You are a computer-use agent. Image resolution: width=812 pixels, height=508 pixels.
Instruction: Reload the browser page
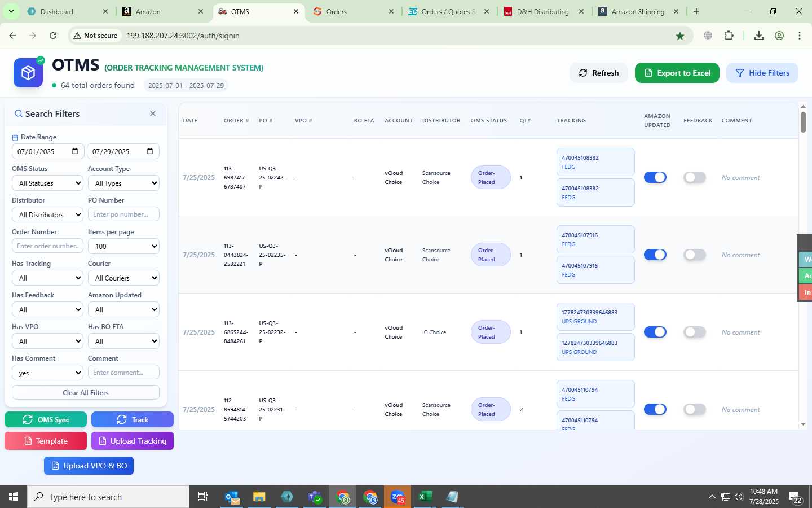(53, 36)
